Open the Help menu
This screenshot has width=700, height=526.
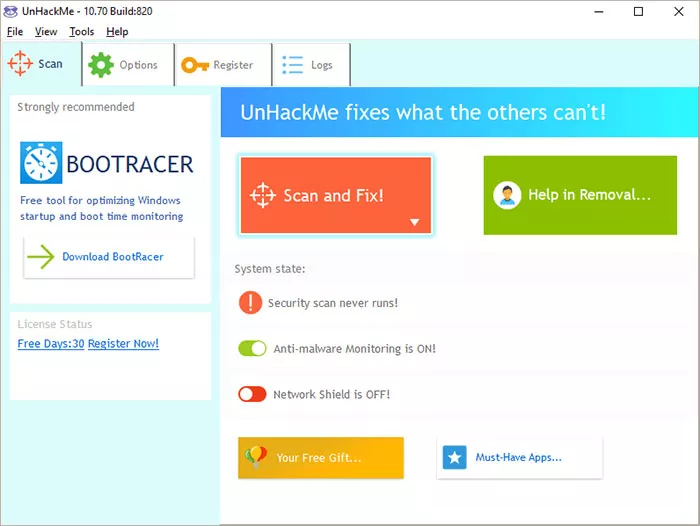pos(117,32)
